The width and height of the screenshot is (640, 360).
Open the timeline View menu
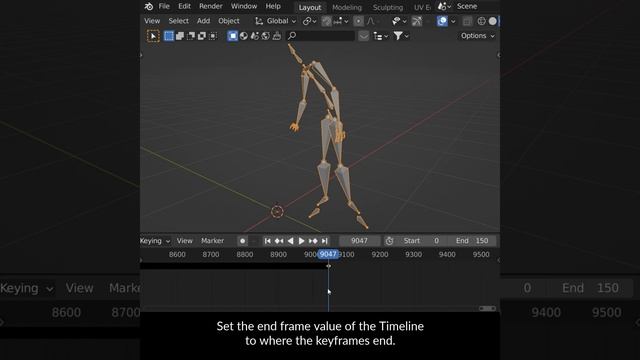coord(184,241)
